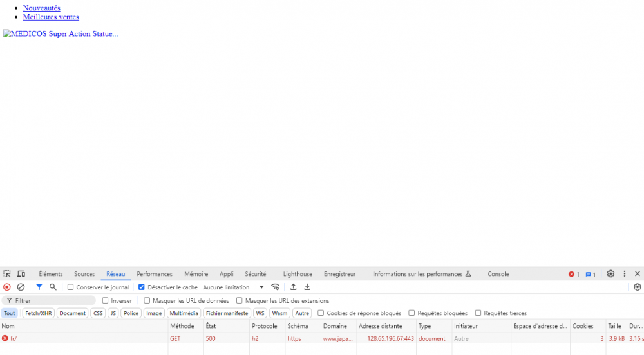Open the Mémoire tab
The height and width of the screenshot is (355, 644).
tap(196, 274)
